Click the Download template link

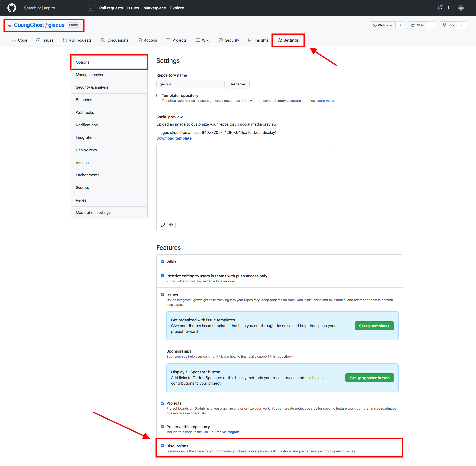[174, 138]
